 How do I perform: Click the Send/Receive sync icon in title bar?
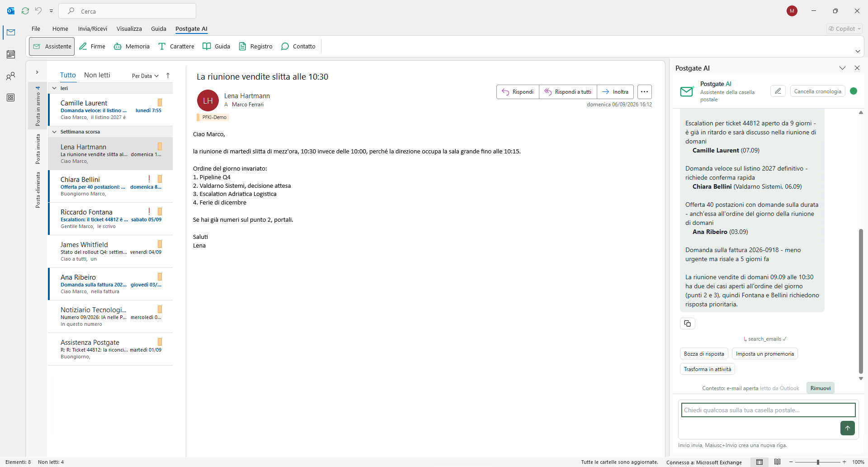(25, 11)
